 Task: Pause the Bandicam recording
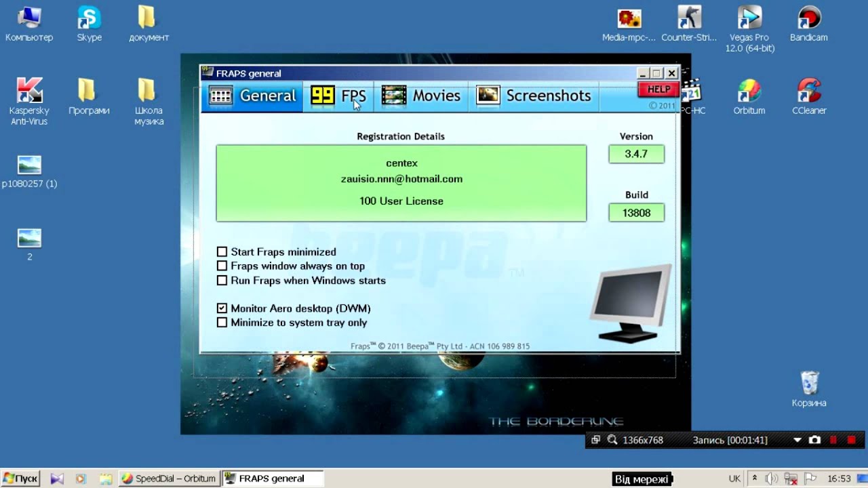tap(833, 440)
